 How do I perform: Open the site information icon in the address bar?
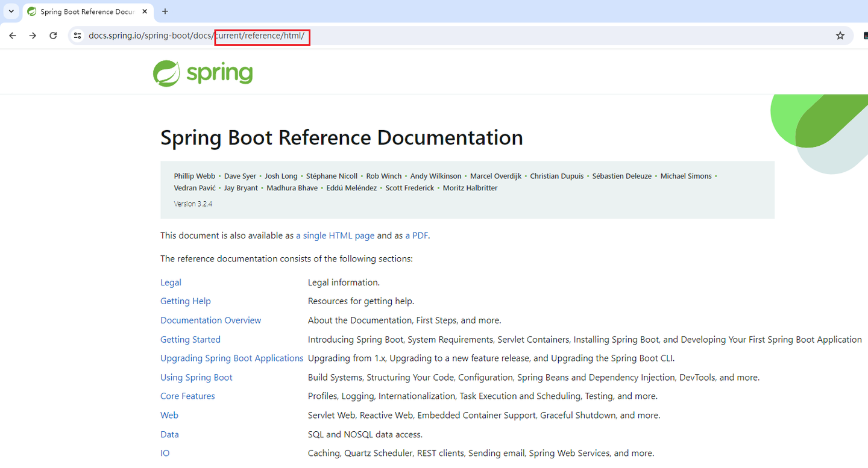[77, 36]
